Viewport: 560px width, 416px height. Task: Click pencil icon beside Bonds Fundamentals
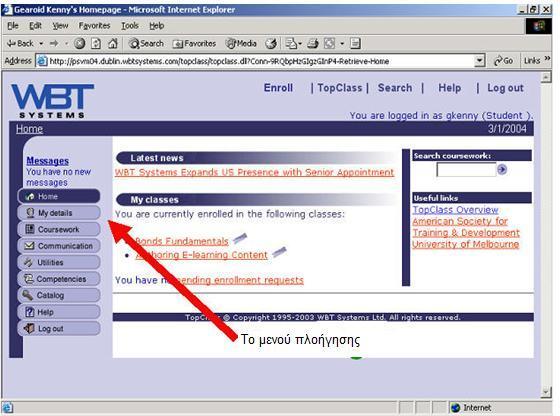(240, 238)
